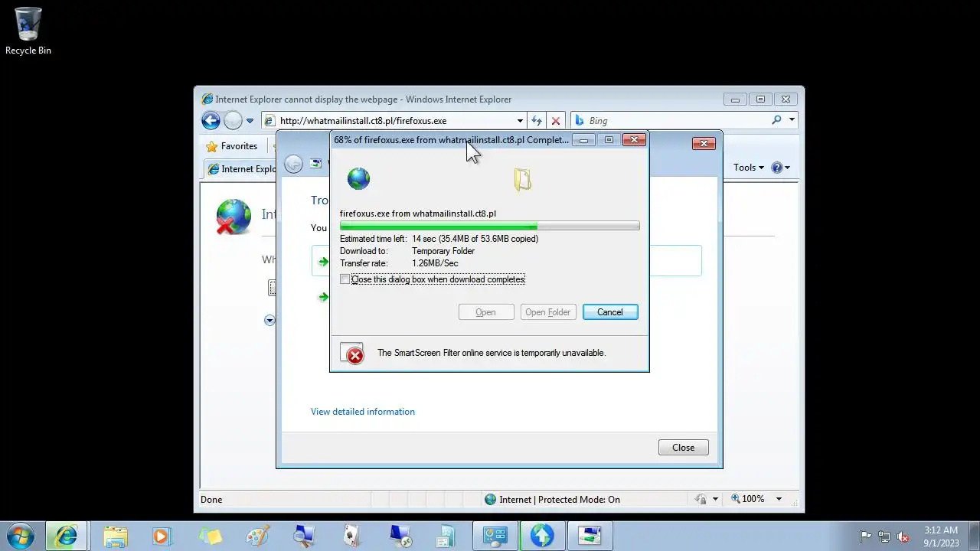
Task: Launch Windows Media Player from taskbar
Action: coord(162,536)
